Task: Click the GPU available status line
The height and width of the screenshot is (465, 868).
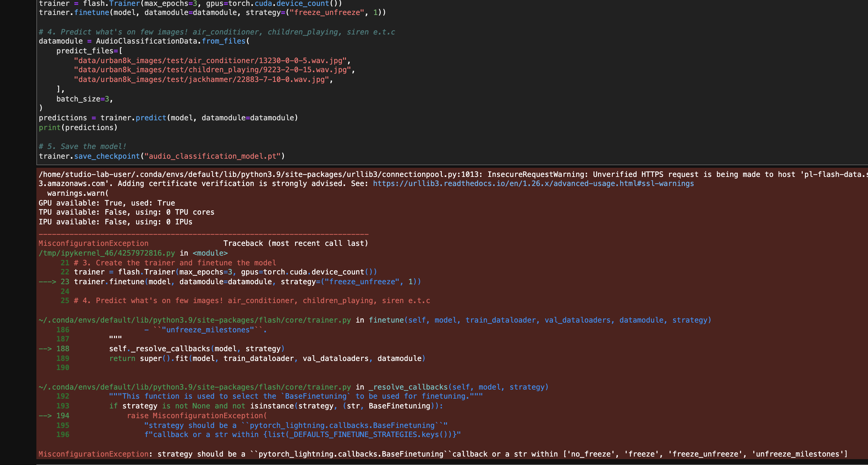Action: click(107, 203)
